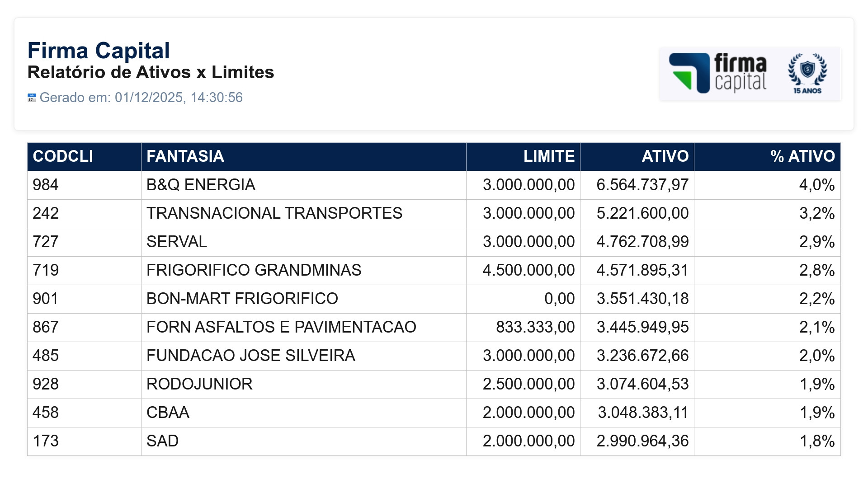Click BON-MART FRIGORIFICO limit value 0,00
The image size is (868, 488).
pyautogui.click(x=560, y=299)
